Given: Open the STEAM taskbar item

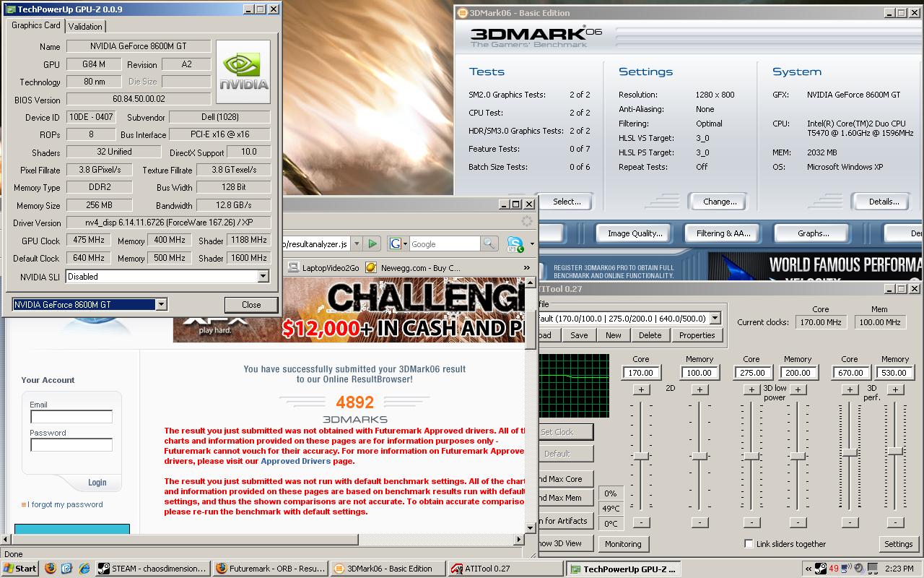Looking at the screenshot, I should pos(152,569).
